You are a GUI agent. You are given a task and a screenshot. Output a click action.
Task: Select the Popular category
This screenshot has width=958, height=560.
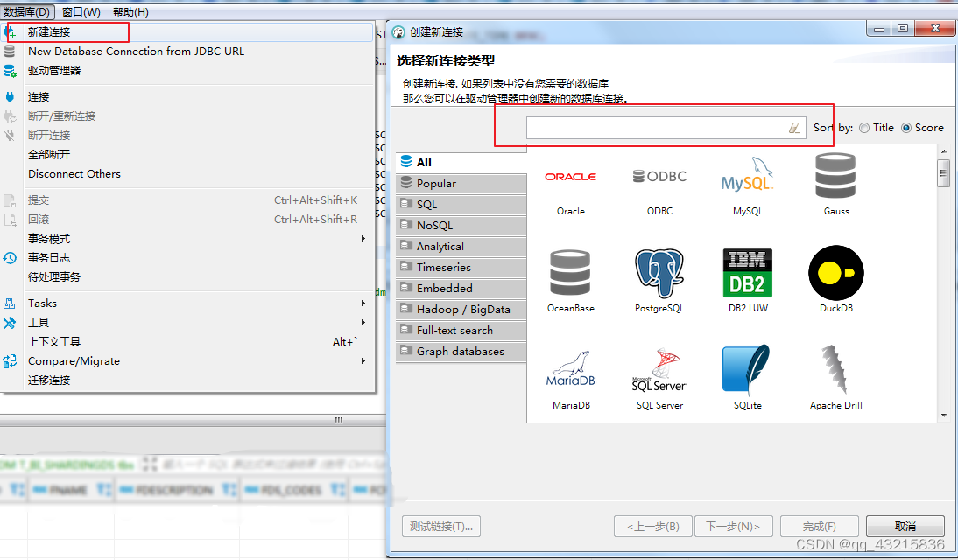click(x=461, y=183)
